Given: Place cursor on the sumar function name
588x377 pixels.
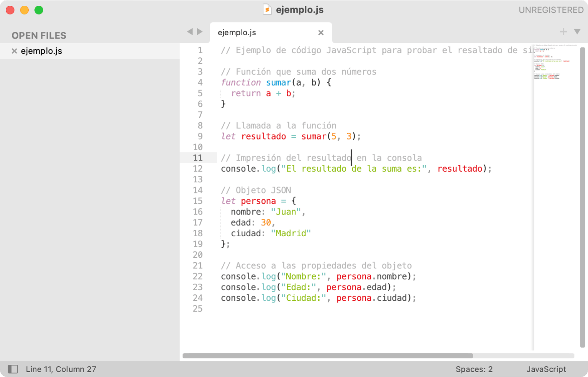Looking at the screenshot, I should pos(278,82).
